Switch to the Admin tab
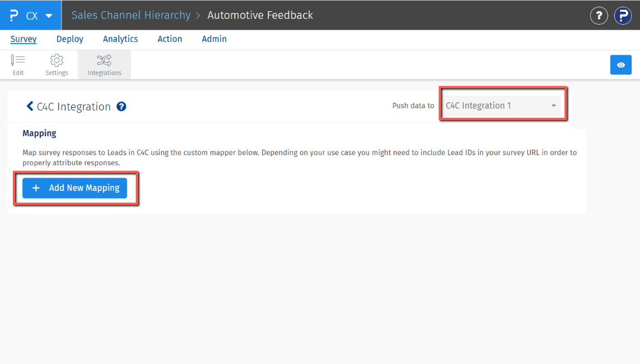The image size is (640, 364). 214,39
